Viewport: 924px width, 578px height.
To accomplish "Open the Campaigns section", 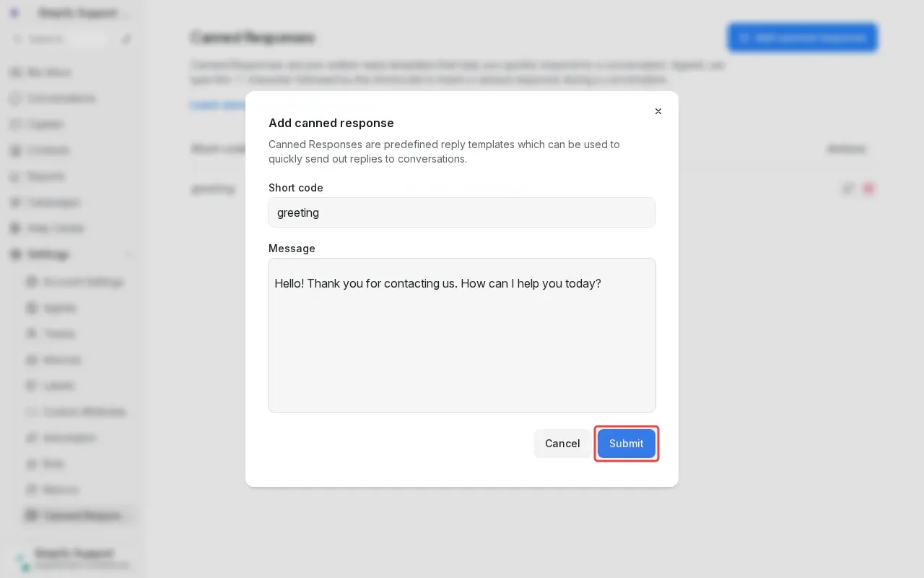I will tap(53, 202).
